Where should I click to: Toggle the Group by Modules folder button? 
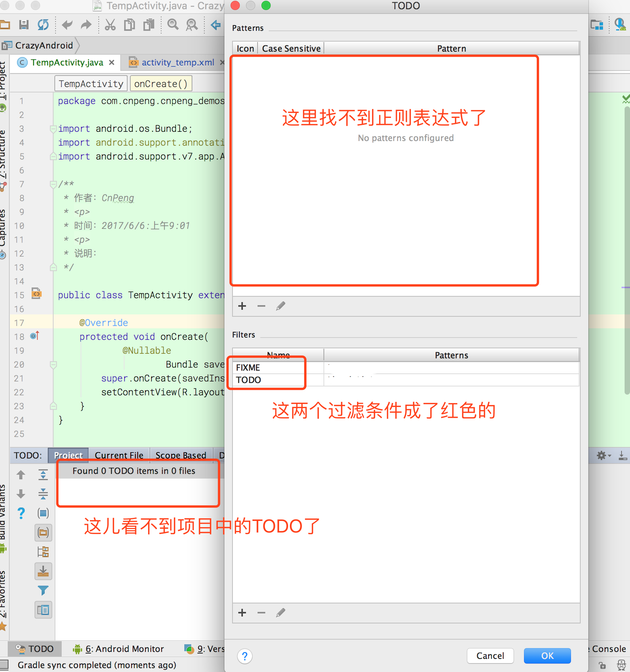pos(43,533)
